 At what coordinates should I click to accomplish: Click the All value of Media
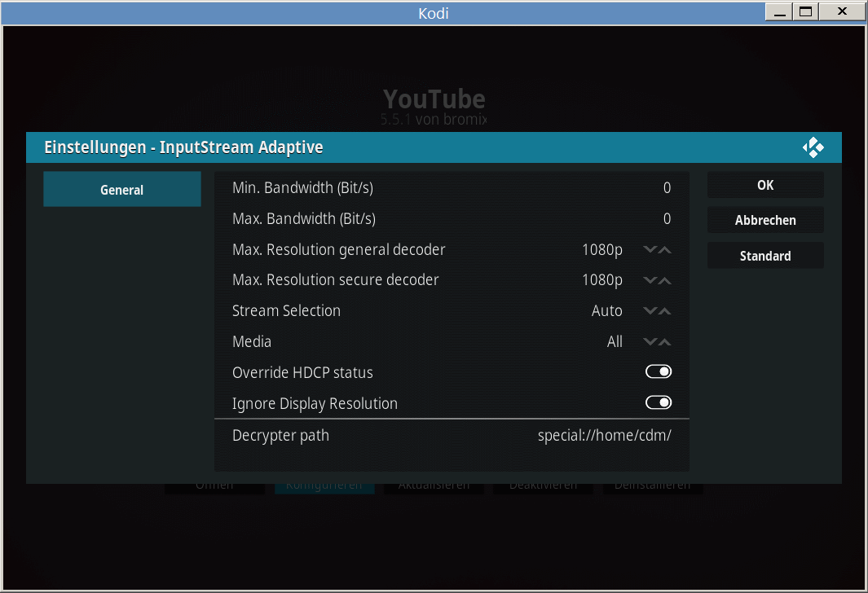[x=615, y=342]
